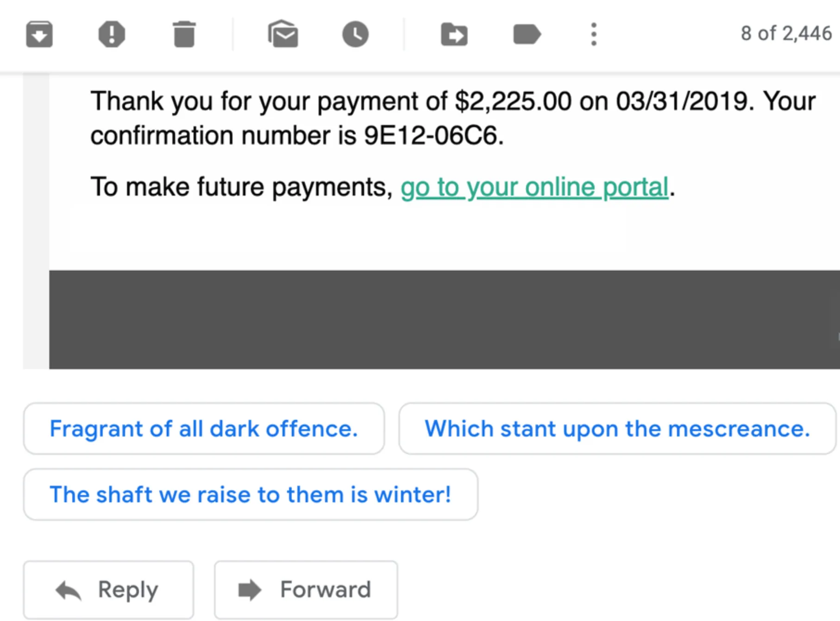
Task: Choose smart reply Fragrant of all dark offence
Action: pos(204,429)
